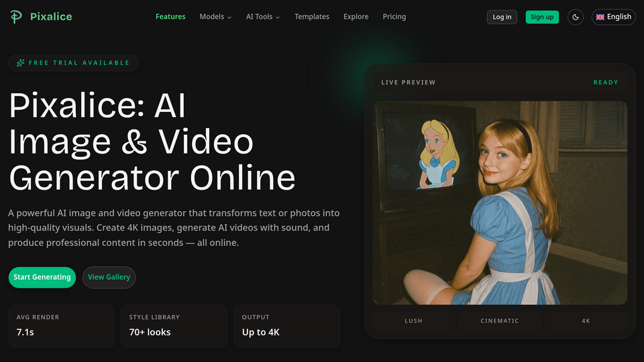Image resolution: width=644 pixels, height=362 pixels.
Task: Click the main Pixalice headline text
Action: [152, 141]
